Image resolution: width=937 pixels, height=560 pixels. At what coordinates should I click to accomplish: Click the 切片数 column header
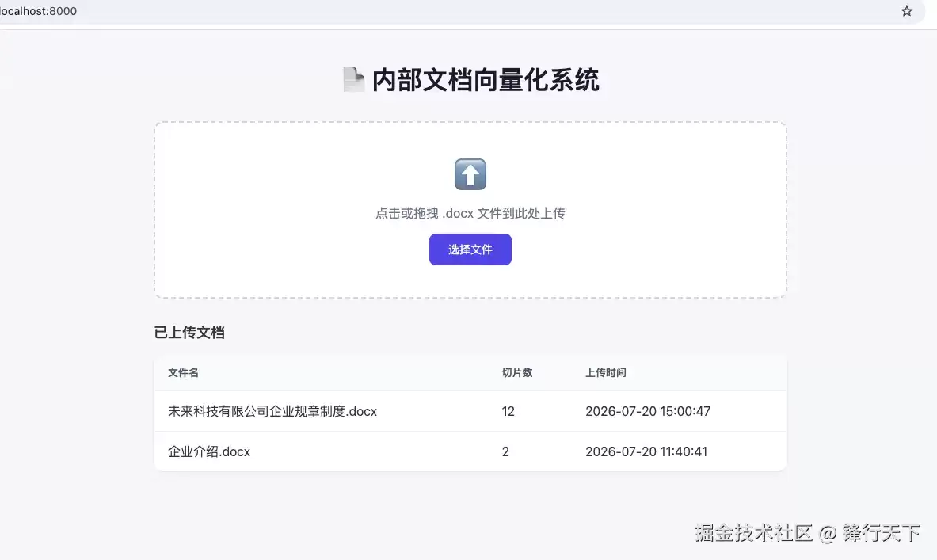click(517, 372)
